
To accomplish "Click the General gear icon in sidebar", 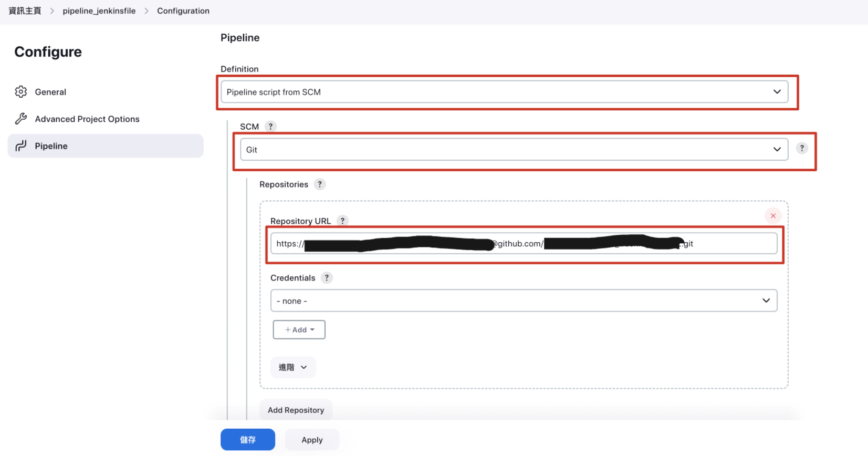I will click(x=21, y=92).
